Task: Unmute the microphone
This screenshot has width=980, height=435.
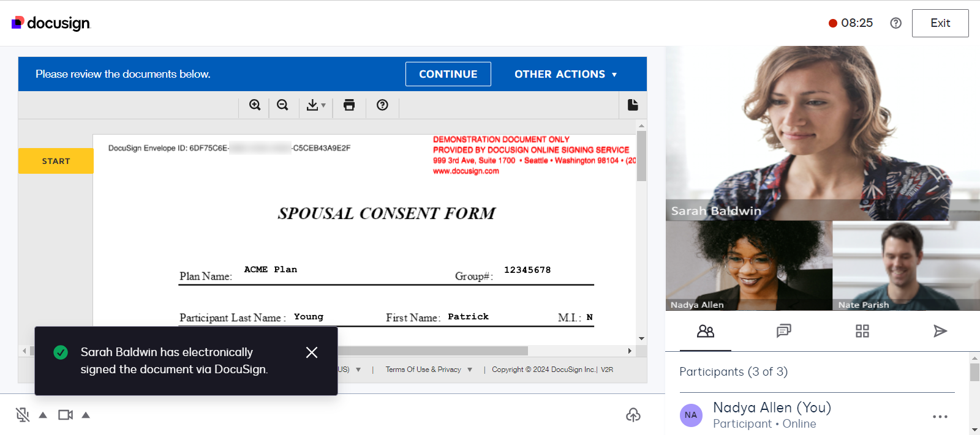Action: pos(23,415)
